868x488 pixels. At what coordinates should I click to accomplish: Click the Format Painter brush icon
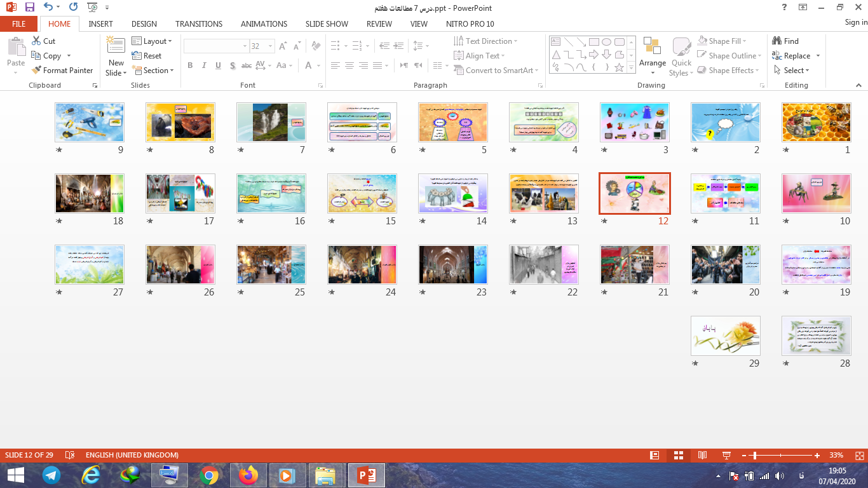point(37,71)
